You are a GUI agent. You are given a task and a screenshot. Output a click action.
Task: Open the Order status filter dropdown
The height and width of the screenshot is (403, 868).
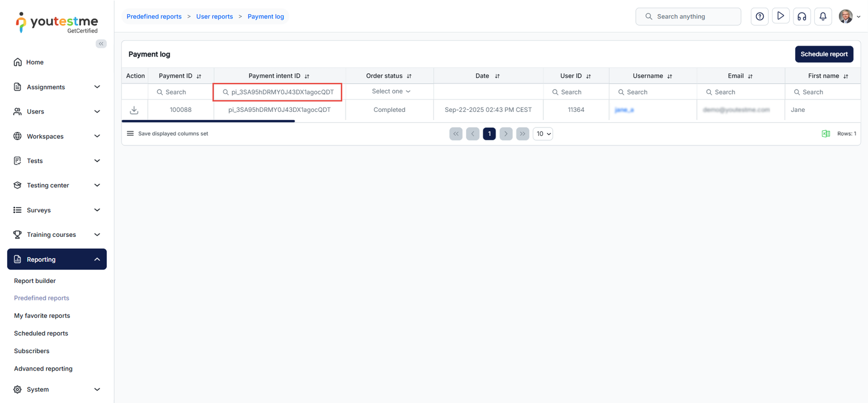(391, 92)
